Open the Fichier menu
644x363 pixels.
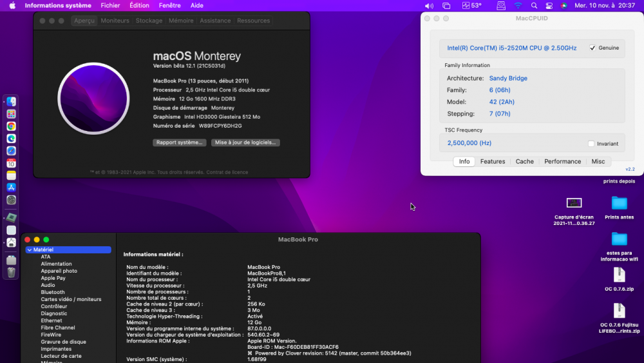coord(111,5)
